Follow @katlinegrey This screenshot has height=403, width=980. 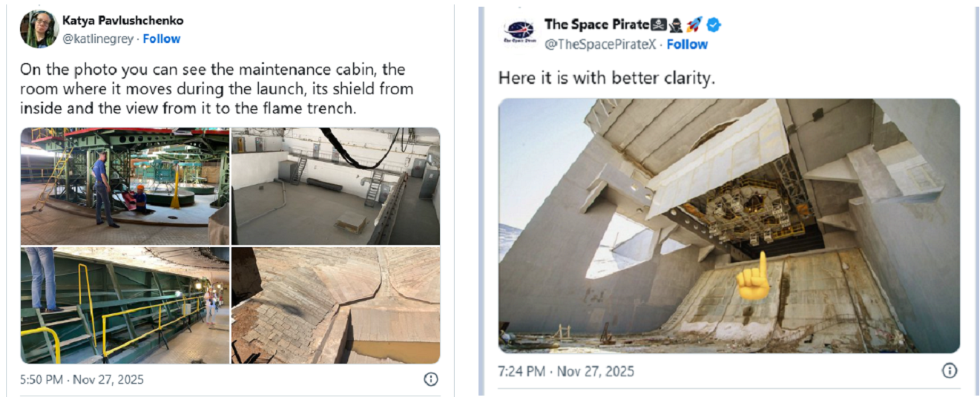[161, 39]
